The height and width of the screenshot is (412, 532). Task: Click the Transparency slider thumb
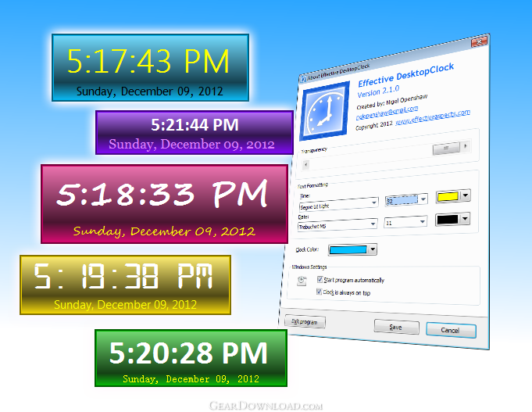click(x=446, y=148)
